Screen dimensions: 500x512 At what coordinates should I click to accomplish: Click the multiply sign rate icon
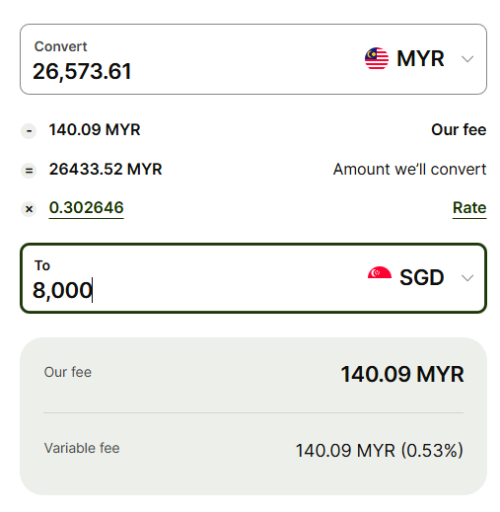(29, 209)
